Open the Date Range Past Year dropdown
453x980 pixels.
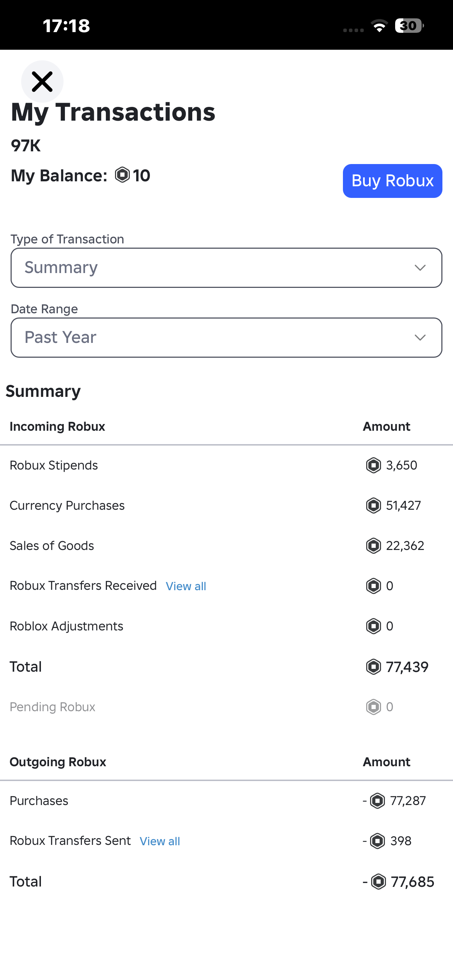tap(226, 338)
